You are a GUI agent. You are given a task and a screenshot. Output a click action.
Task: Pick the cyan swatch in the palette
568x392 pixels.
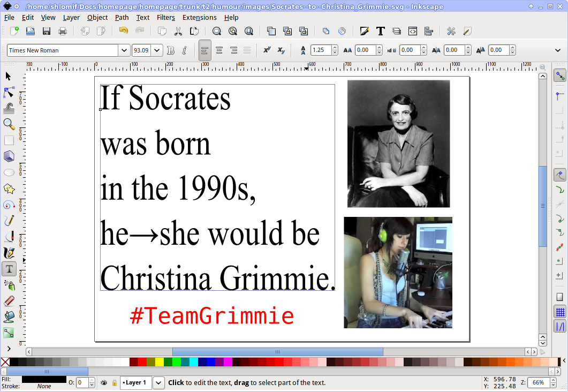193,362
